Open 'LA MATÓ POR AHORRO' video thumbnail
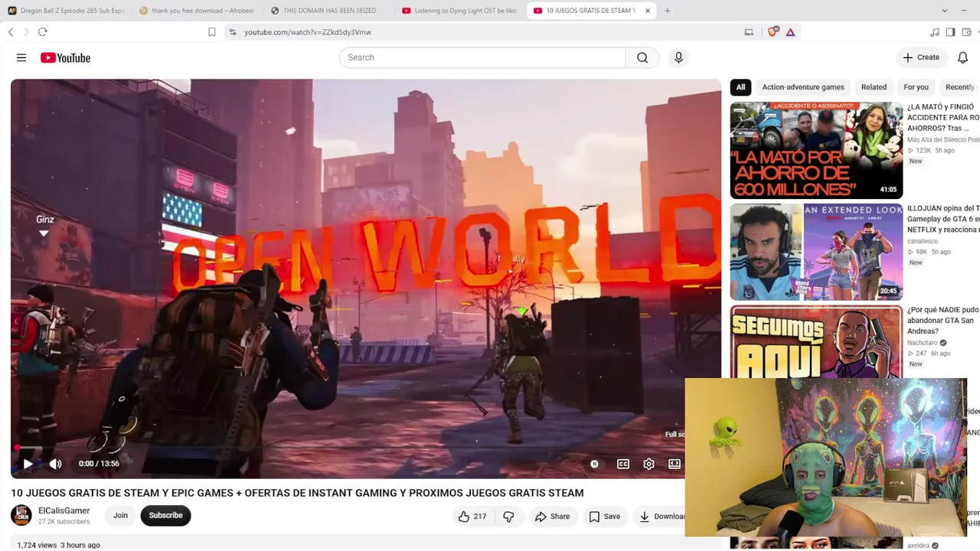Image resolution: width=980 pixels, height=551 pixels. [x=816, y=150]
